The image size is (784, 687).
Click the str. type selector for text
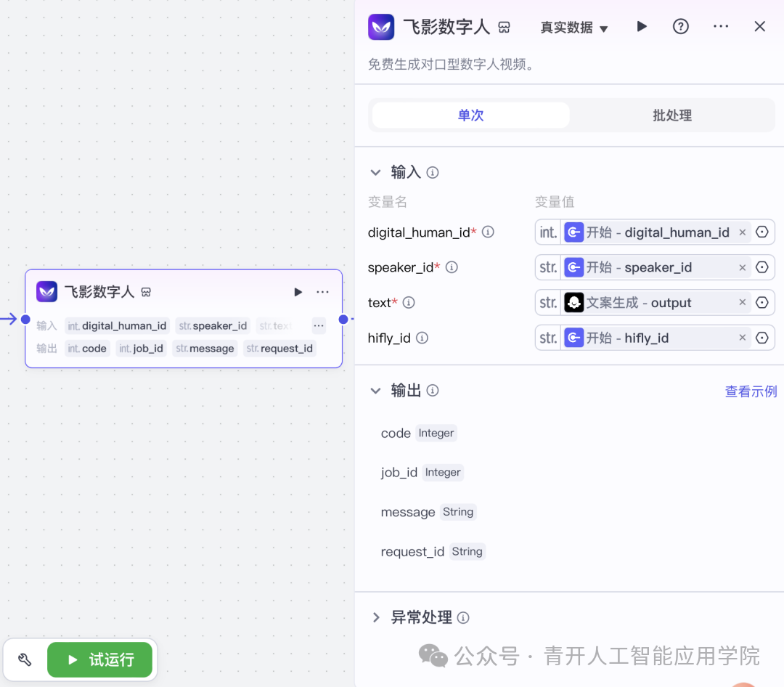click(x=549, y=303)
